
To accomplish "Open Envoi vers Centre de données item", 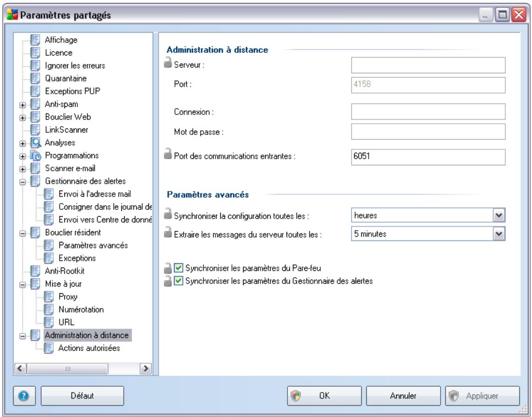I will [105, 219].
